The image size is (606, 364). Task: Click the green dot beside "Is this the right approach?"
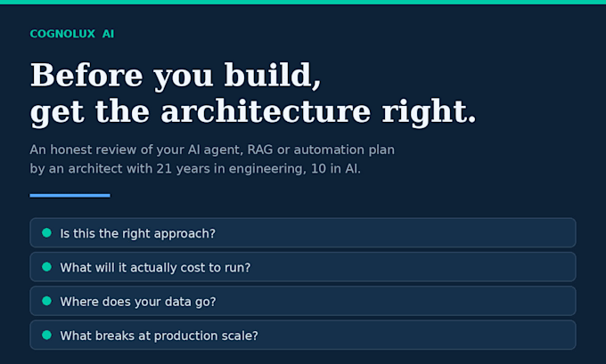coord(46,233)
